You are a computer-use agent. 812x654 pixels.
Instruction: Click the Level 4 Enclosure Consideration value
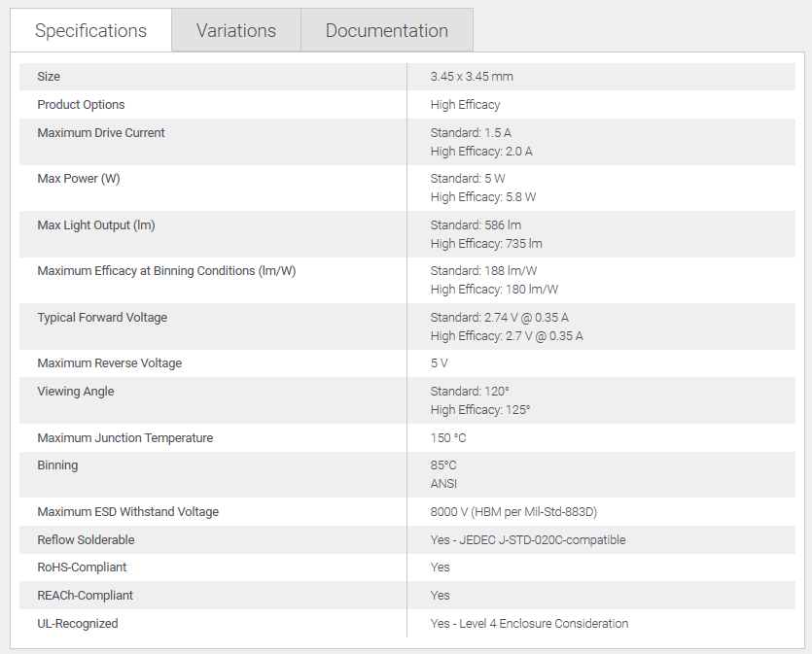click(x=529, y=624)
